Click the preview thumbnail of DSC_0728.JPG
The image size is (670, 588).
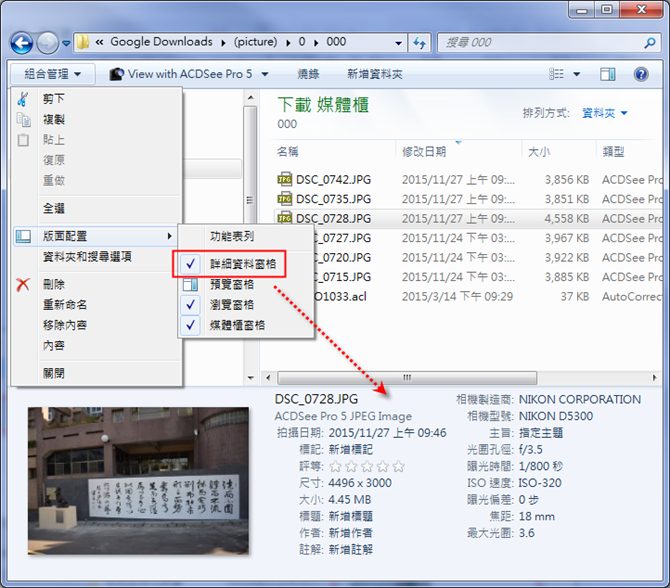coord(138,481)
